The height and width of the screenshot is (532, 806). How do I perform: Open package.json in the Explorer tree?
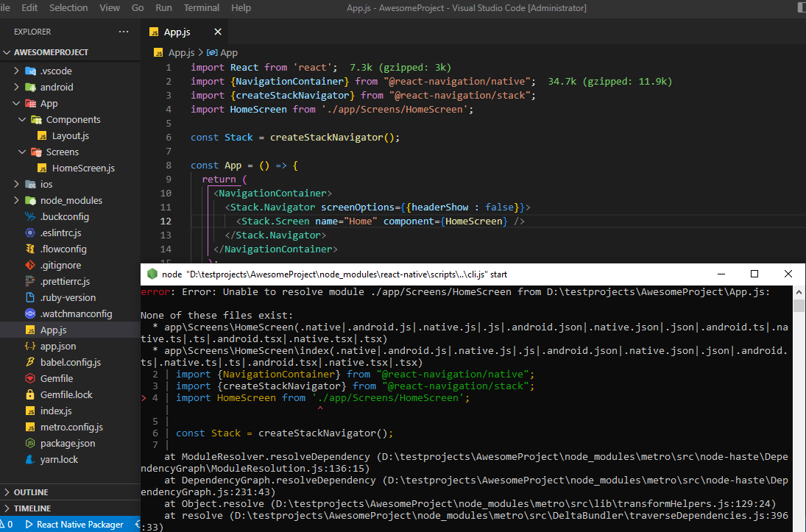pyautogui.click(x=70, y=444)
